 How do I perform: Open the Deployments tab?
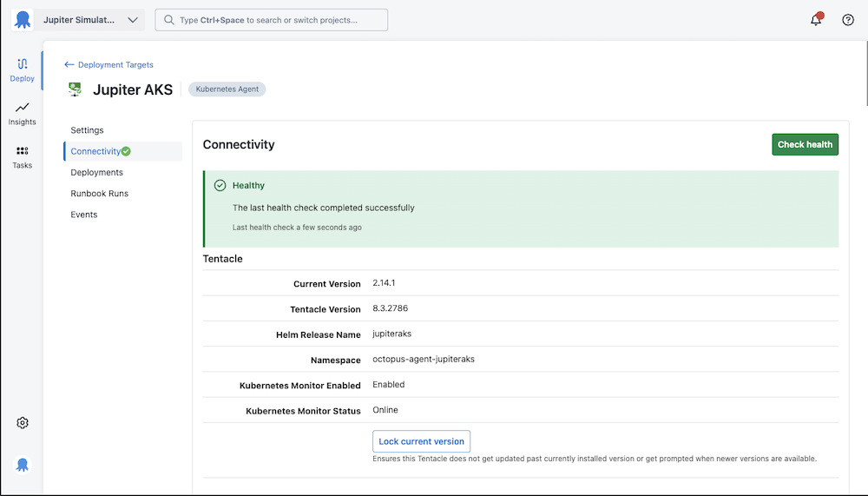pos(97,172)
